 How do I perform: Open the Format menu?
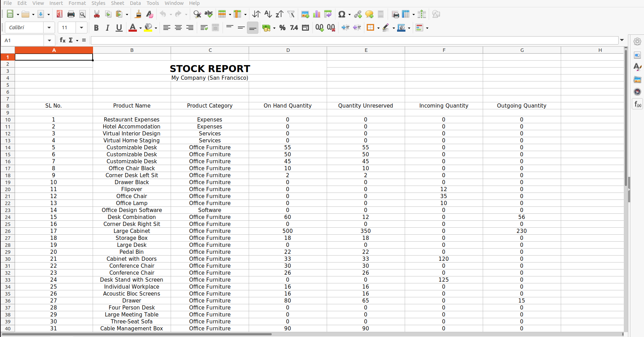pyautogui.click(x=77, y=3)
